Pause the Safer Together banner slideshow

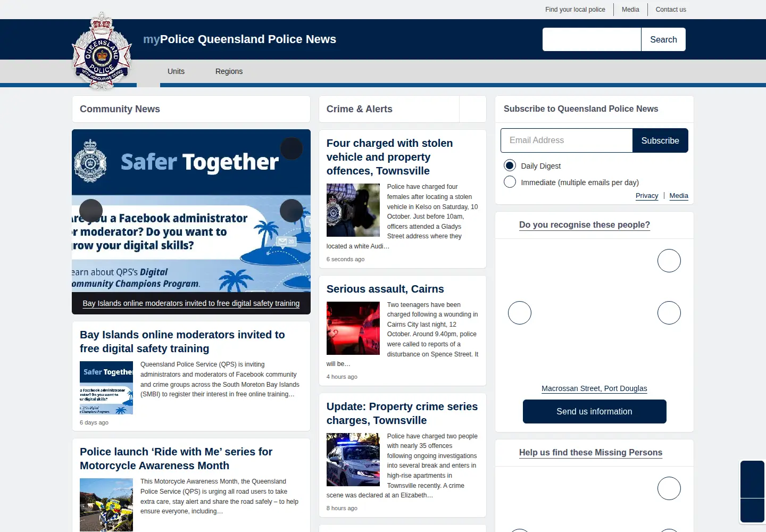(x=292, y=148)
